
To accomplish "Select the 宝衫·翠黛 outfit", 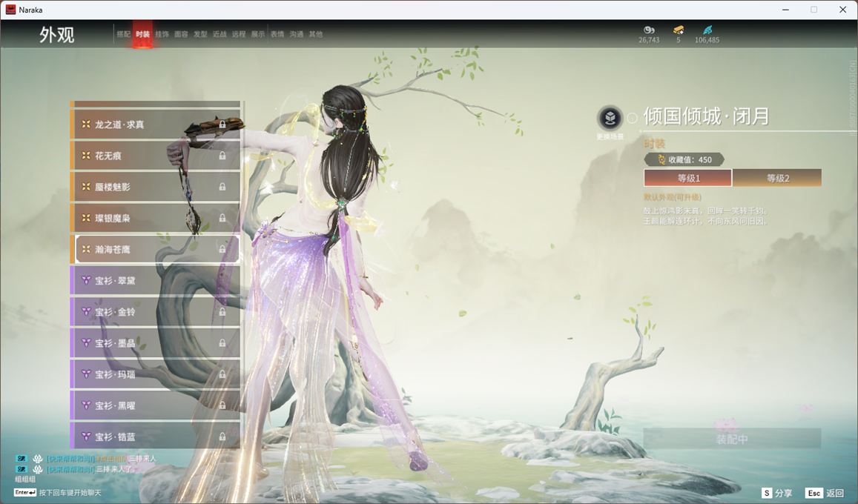I will pyautogui.click(x=156, y=280).
